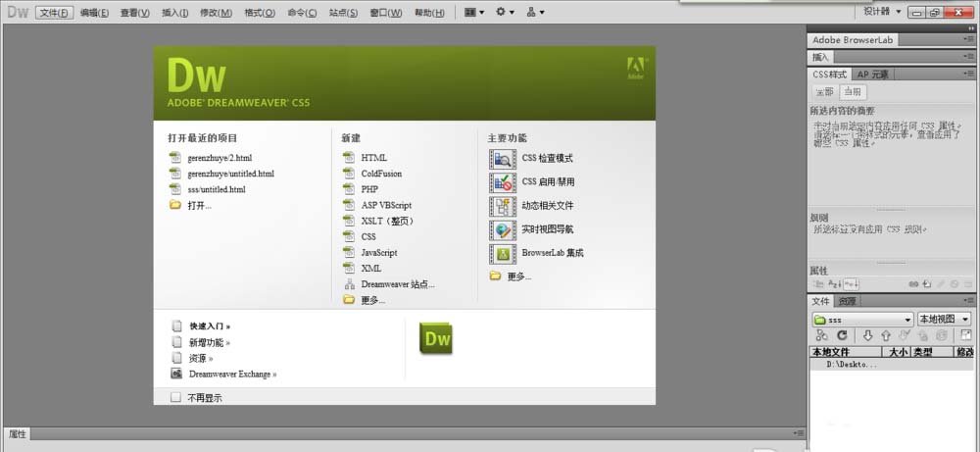
Task: Create a new ColdFusion document
Action: coord(381,174)
